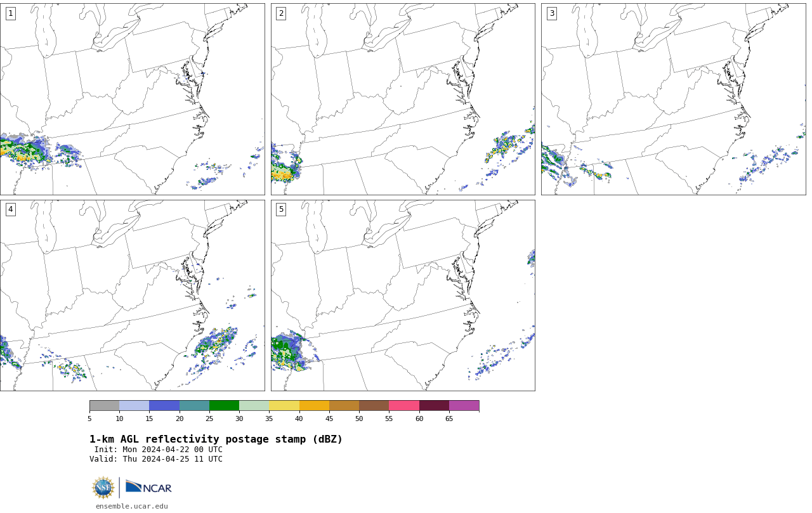812x513 pixels.
Task: Select the blue 15-20 dBZ swatch
Action: (164, 406)
